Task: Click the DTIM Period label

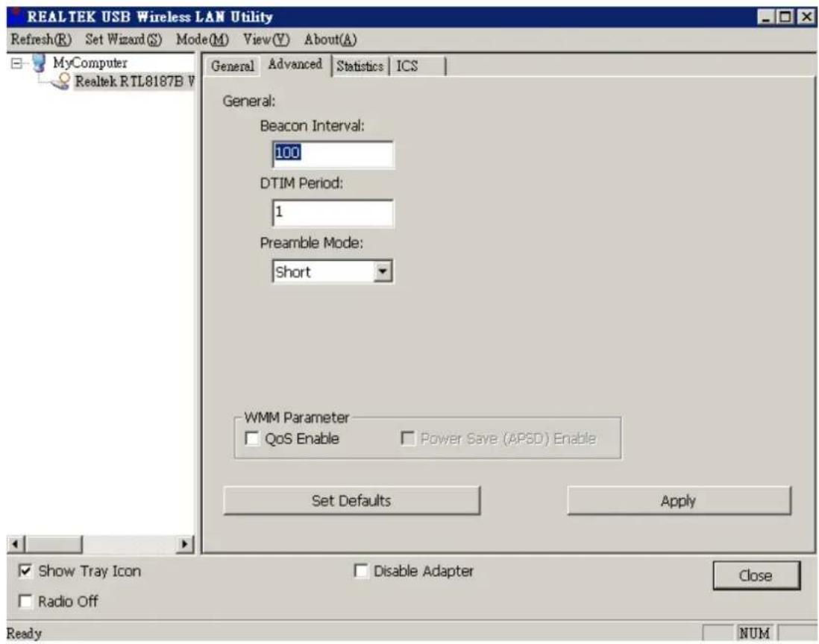Action: 302,183
